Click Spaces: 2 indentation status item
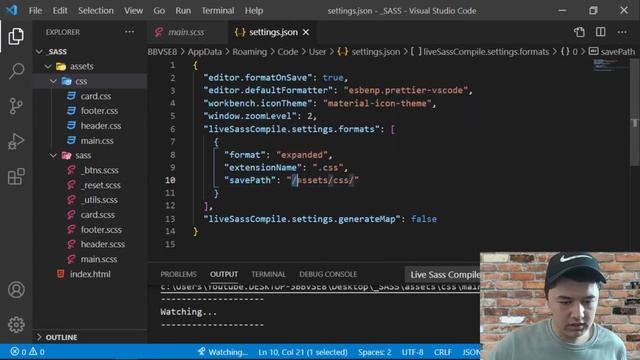Image resolution: width=640 pixels, height=360 pixels. 374,352
